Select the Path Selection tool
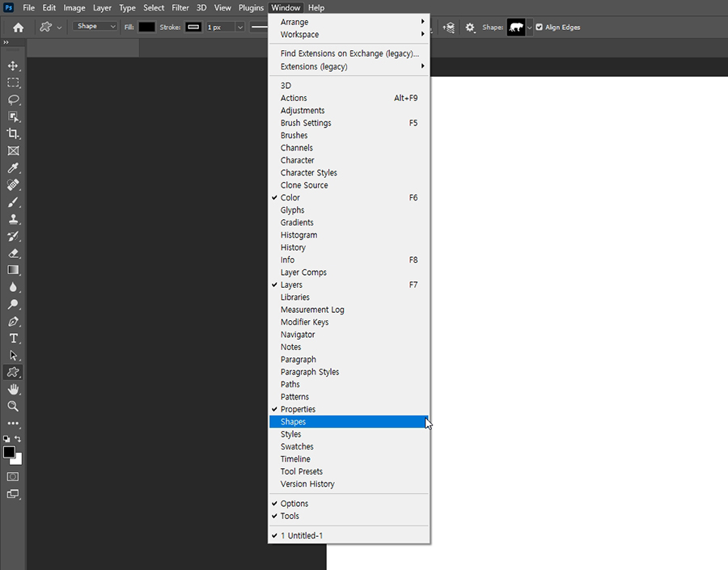This screenshot has width=728, height=570. 13,356
